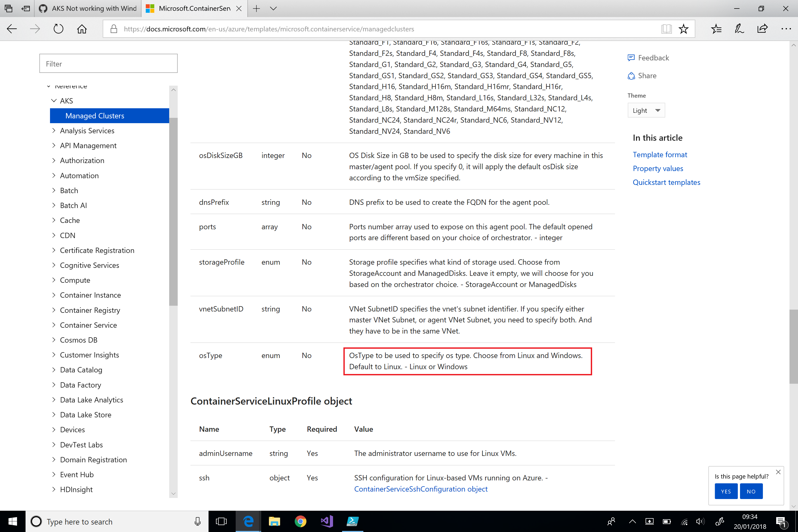798x532 pixels.
Task: Click in the Filter input field
Action: (x=108, y=64)
